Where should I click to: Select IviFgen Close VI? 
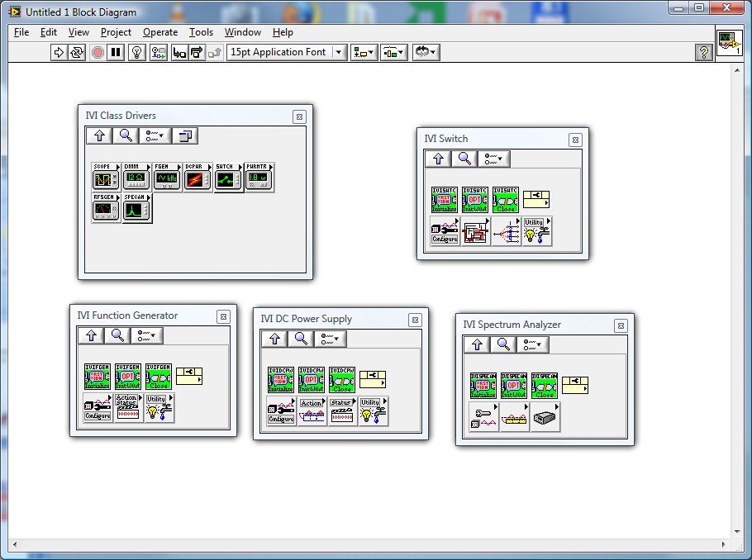tap(159, 376)
